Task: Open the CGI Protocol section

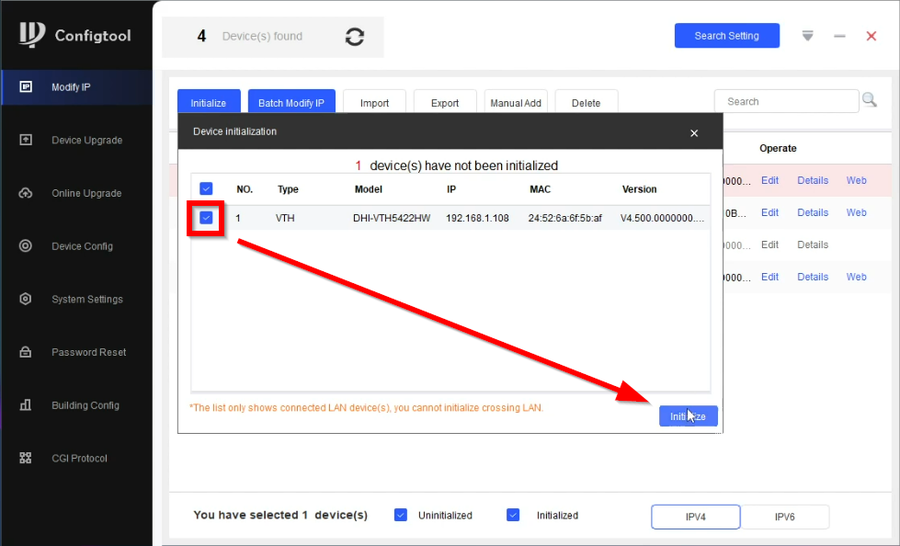Action: coord(77,458)
